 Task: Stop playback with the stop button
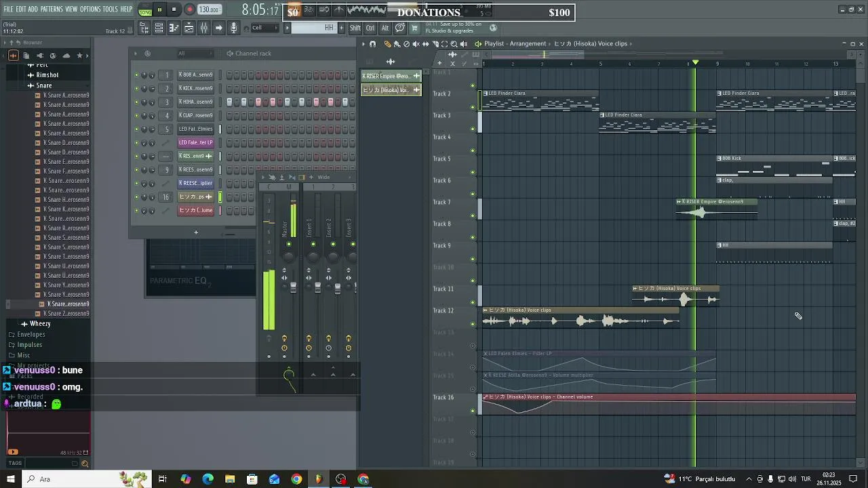(x=174, y=10)
